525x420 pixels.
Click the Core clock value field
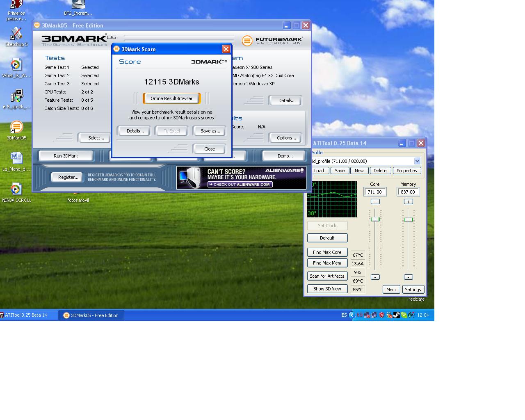pyautogui.click(x=375, y=192)
